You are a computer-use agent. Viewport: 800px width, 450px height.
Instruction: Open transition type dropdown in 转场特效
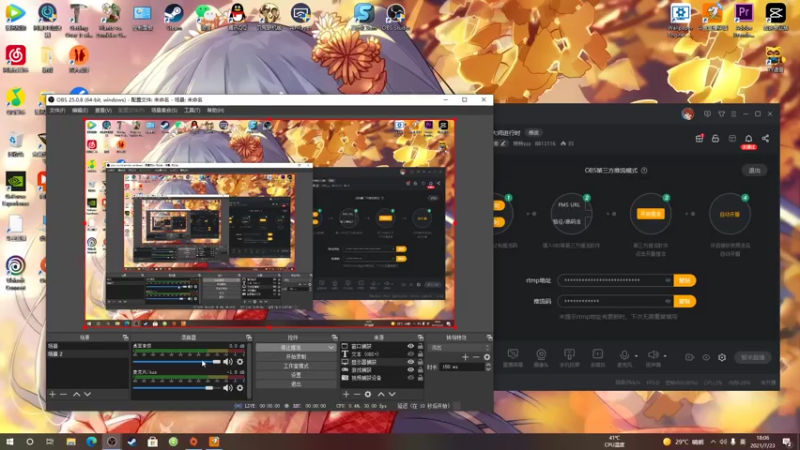click(x=460, y=347)
